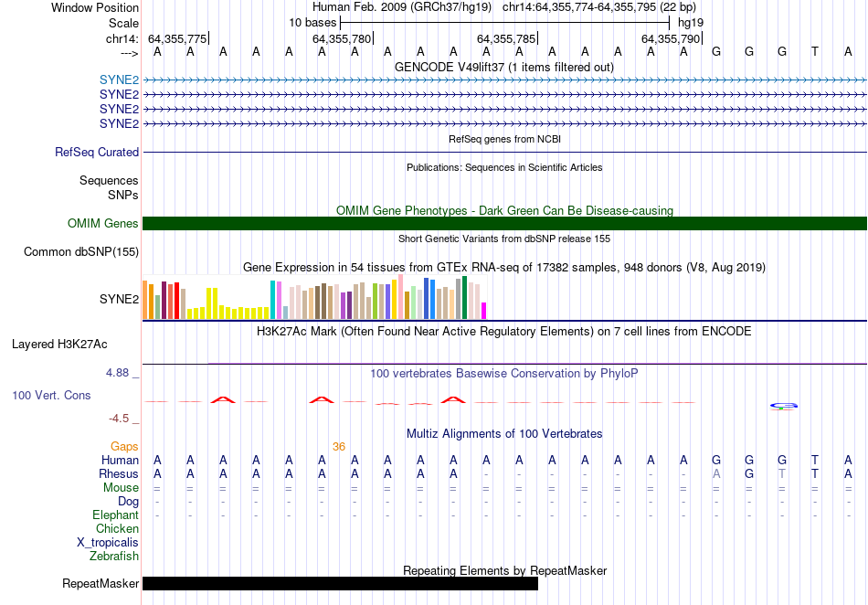
Task: Click the Dog alignment row label
Action: tap(128, 502)
